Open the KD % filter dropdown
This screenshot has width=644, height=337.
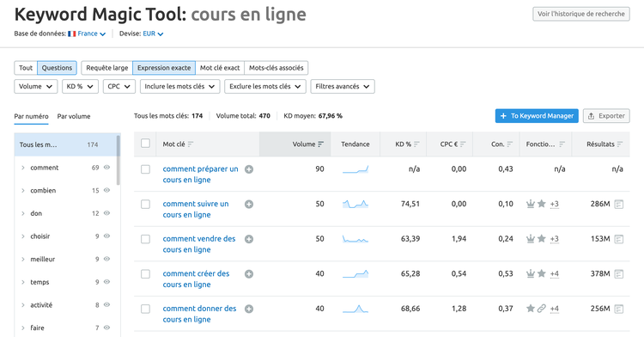click(x=80, y=87)
